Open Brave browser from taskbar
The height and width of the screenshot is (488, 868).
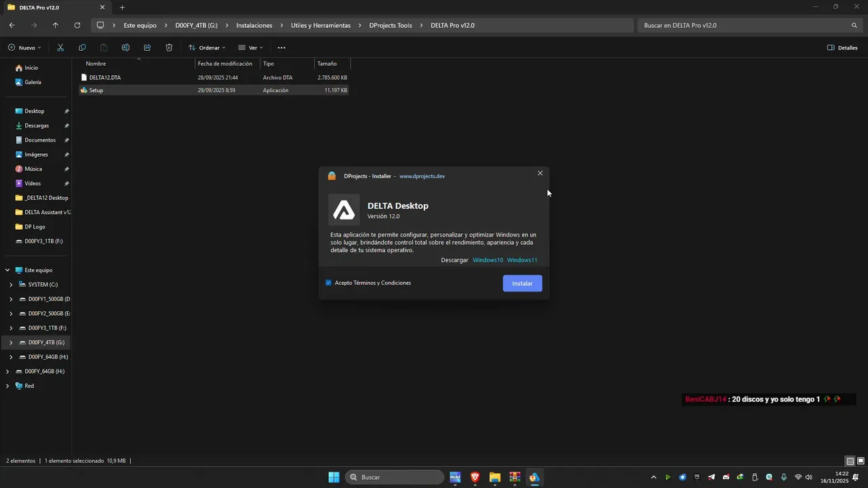pos(475,477)
